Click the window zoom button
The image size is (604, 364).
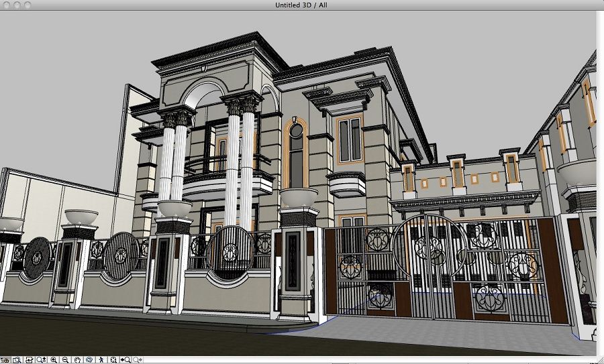[28, 5]
